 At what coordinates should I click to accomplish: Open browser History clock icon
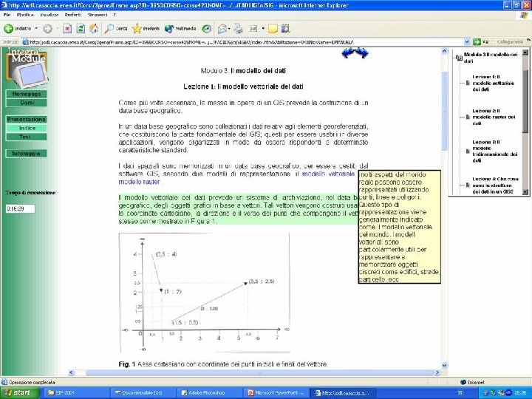tap(206, 29)
